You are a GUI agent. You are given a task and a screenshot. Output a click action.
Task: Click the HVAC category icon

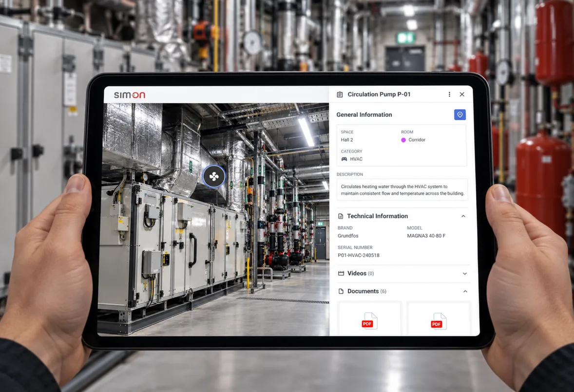click(344, 159)
